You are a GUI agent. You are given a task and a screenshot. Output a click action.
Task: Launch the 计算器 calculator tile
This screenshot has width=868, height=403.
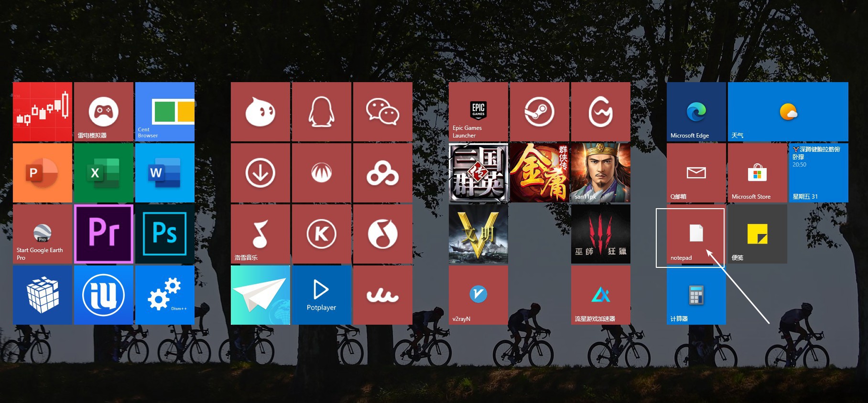pos(696,295)
